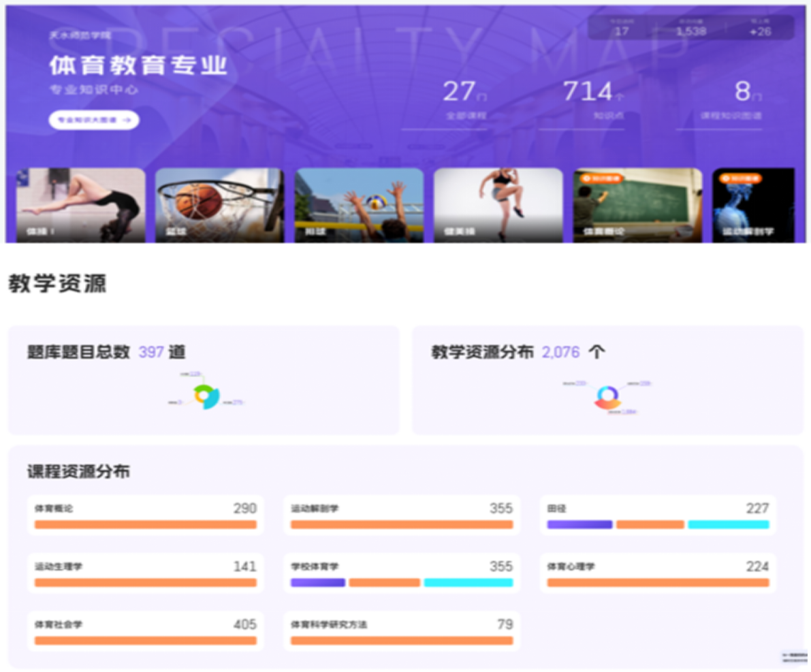Click the question bank donut chart
Screen dimensions: 811x672
(x=205, y=396)
